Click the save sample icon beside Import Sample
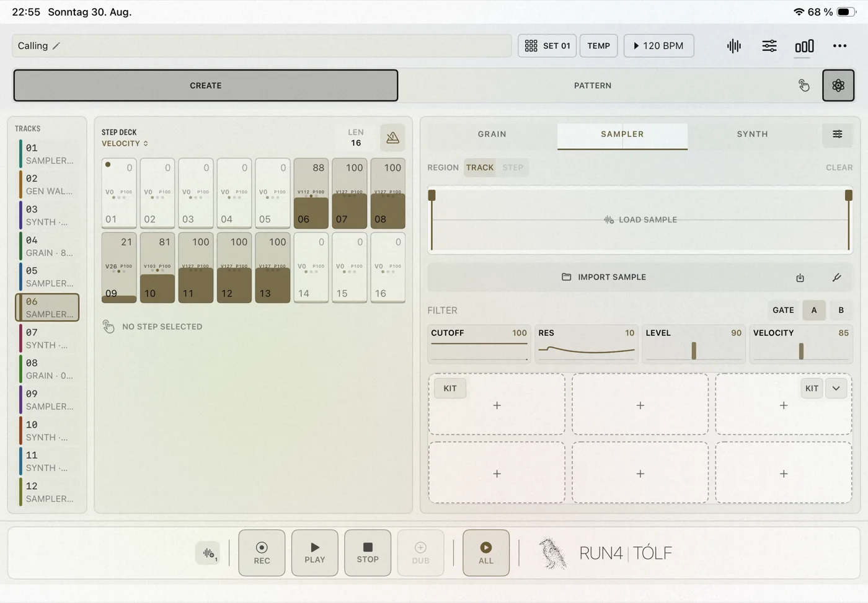868x603 pixels. (x=800, y=278)
